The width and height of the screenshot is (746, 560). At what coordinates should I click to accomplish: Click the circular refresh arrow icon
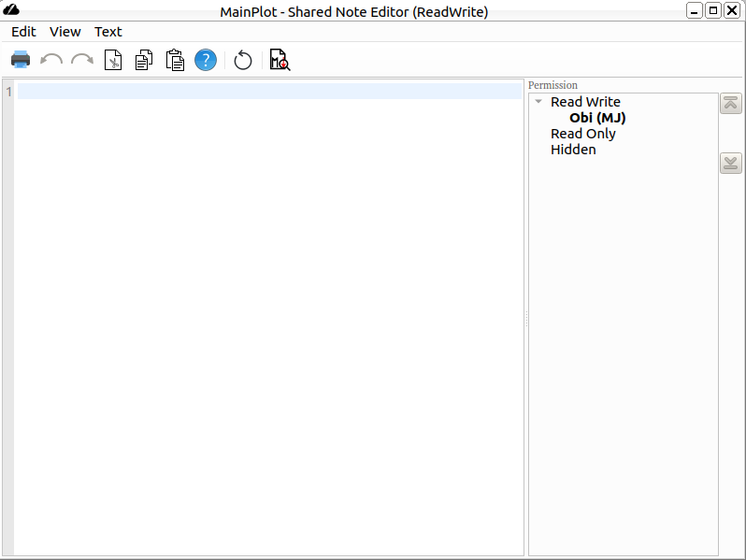coord(243,60)
